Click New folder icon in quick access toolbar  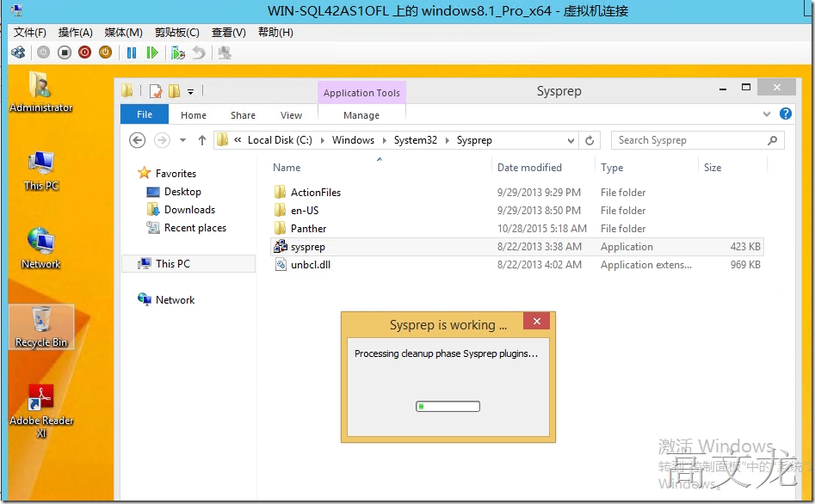pyautogui.click(x=174, y=91)
